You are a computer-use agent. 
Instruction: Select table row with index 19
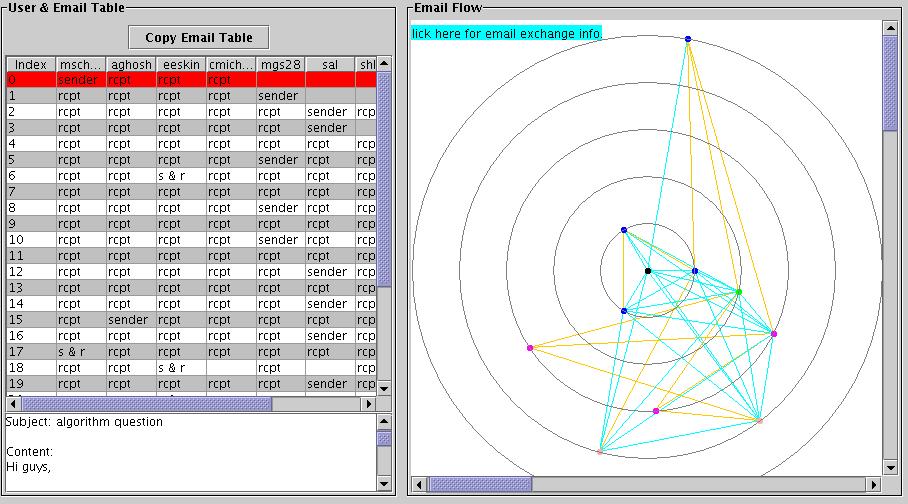[x=191, y=384]
